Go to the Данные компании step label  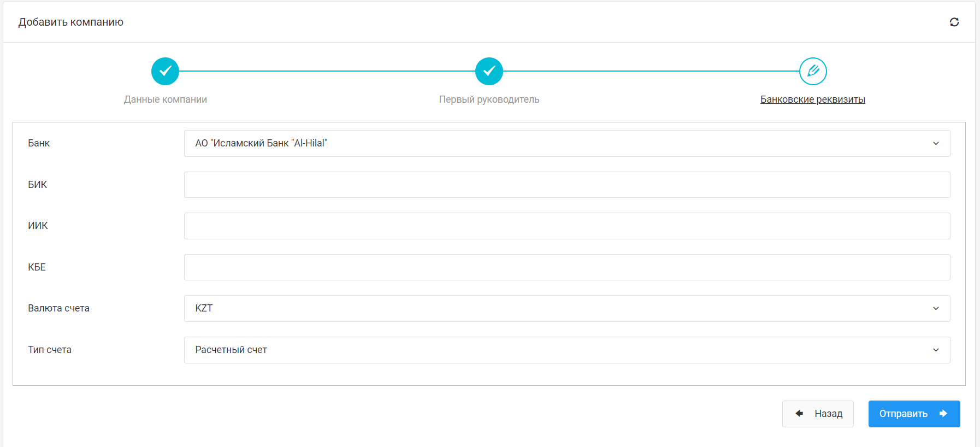click(x=165, y=99)
